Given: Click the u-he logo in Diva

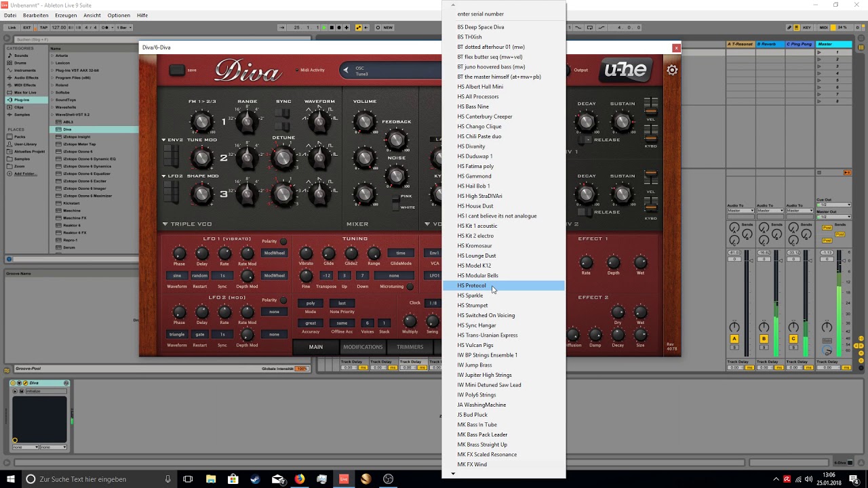Looking at the screenshot, I should point(626,70).
